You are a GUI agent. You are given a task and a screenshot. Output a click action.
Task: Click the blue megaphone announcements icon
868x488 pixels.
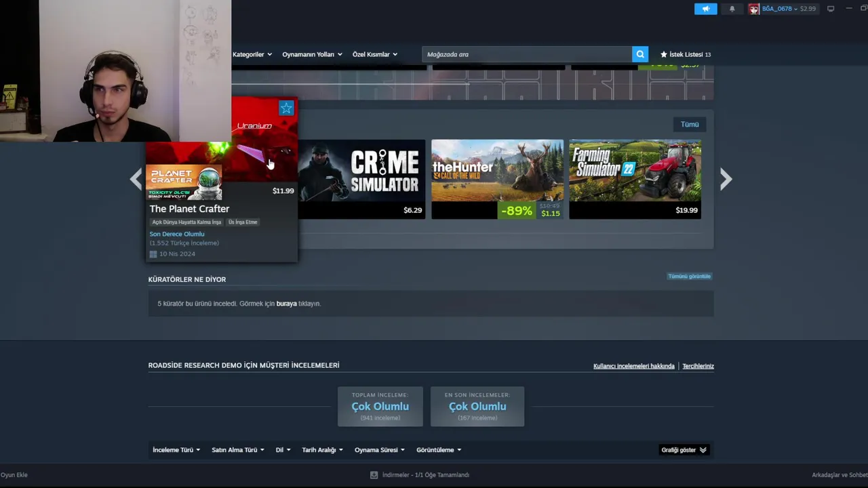(x=705, y=9)
